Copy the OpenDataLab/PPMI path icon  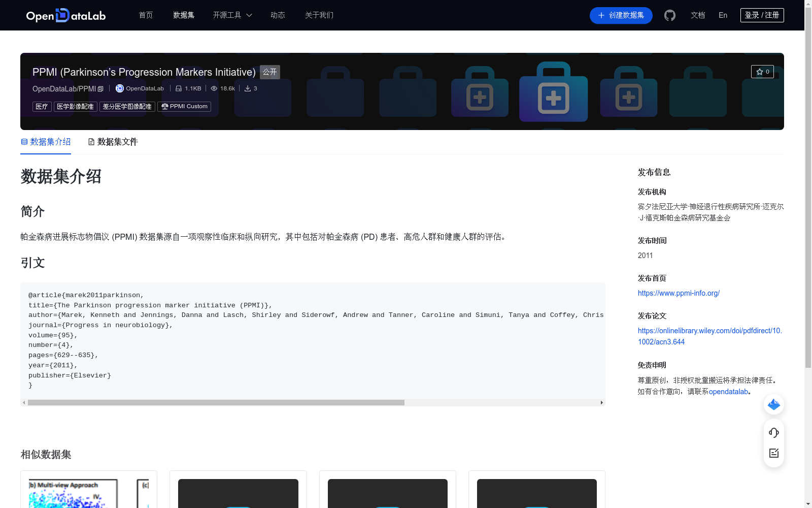tap(100, 89)
